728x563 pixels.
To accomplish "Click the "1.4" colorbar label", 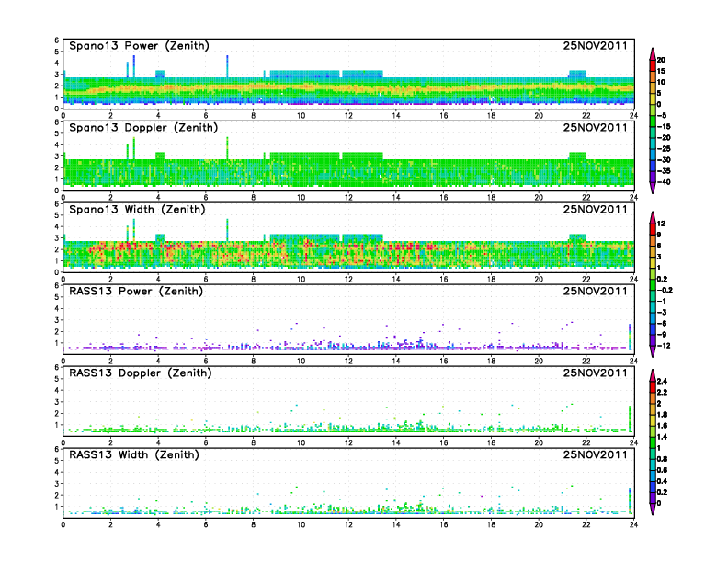I will coord(662,437).
